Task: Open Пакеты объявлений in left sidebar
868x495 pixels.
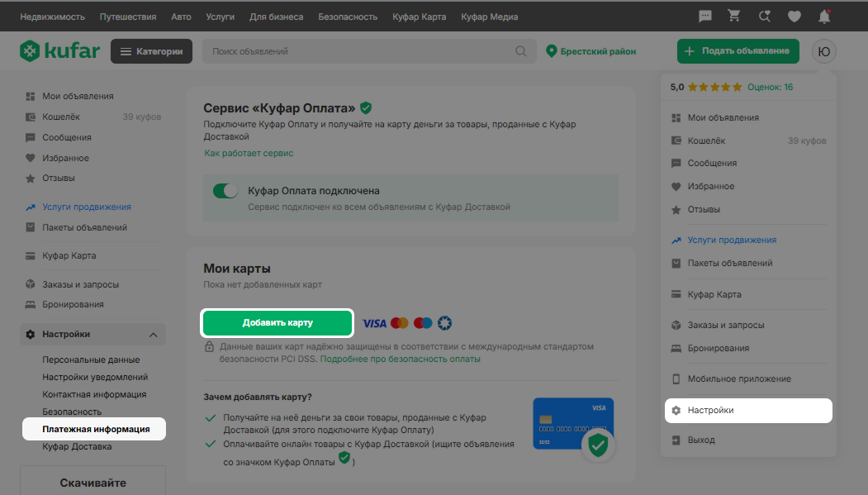Action: pos(85,227)
